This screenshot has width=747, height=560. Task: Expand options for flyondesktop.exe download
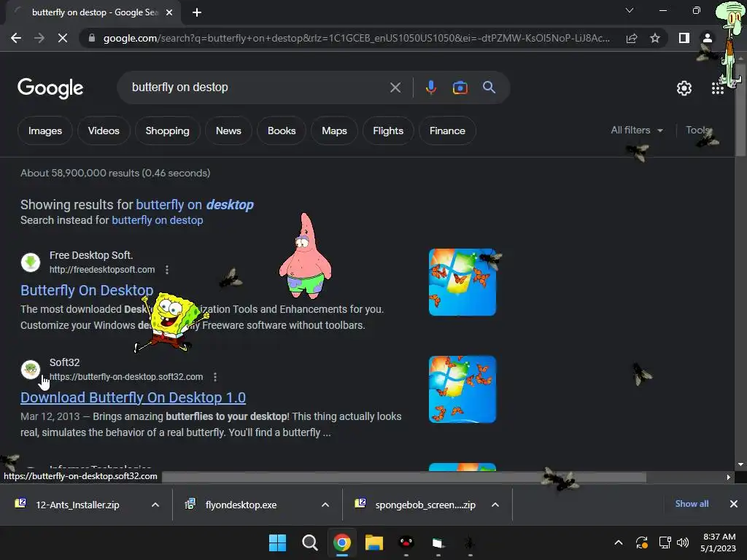pos(325,505)
